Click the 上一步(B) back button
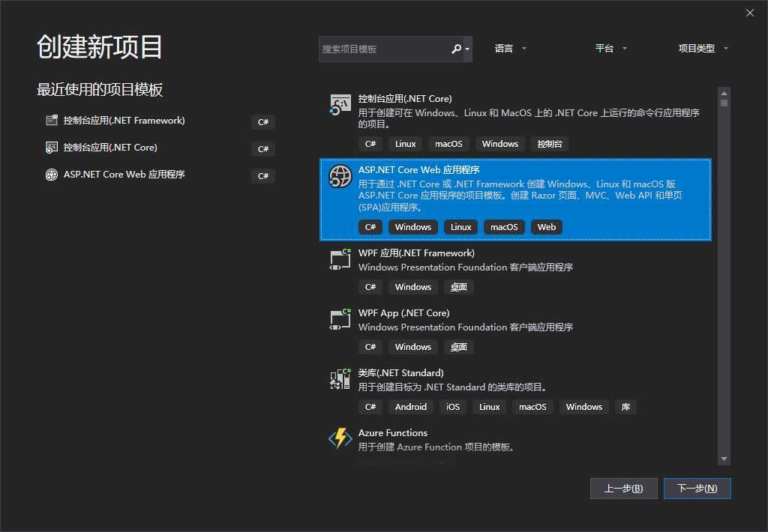 623,489
